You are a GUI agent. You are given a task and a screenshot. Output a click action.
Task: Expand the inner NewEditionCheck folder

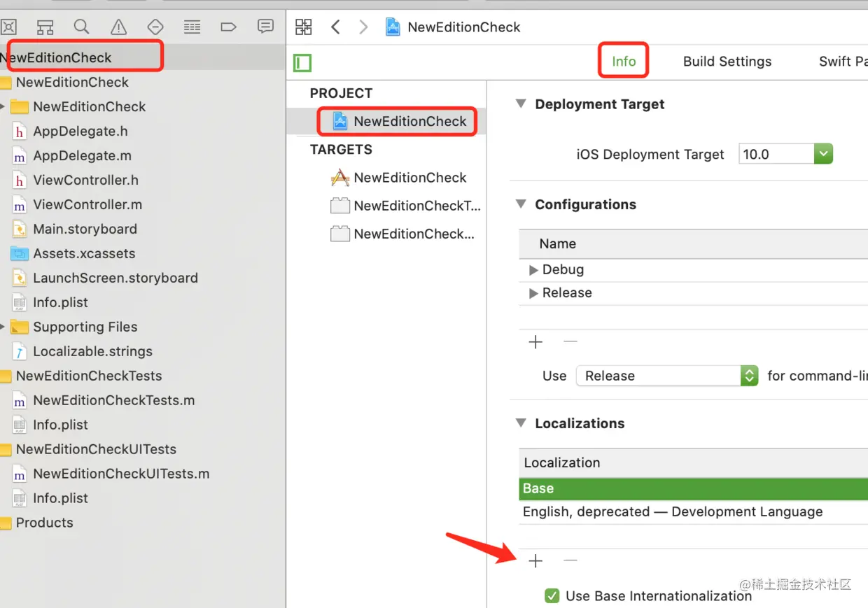3,106
